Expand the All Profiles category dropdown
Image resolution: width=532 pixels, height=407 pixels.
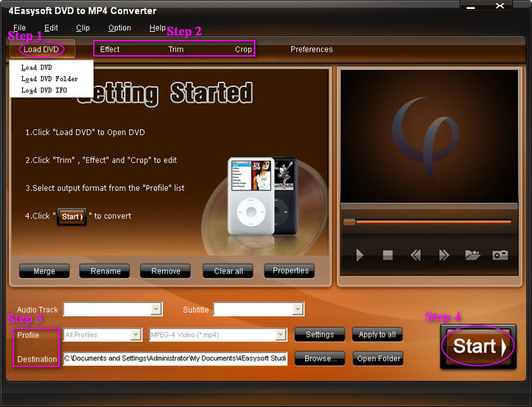[x=136, y=335]
